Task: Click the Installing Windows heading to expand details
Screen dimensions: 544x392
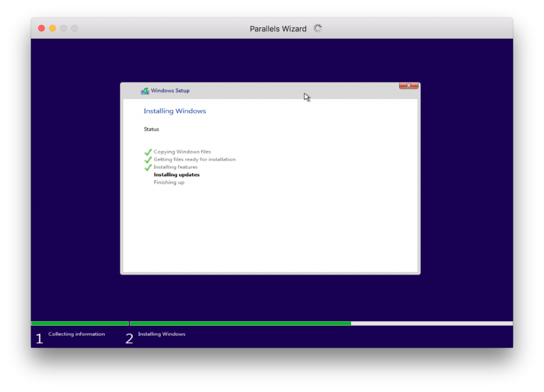Action: pyautogui.click(x=175, y=111)
